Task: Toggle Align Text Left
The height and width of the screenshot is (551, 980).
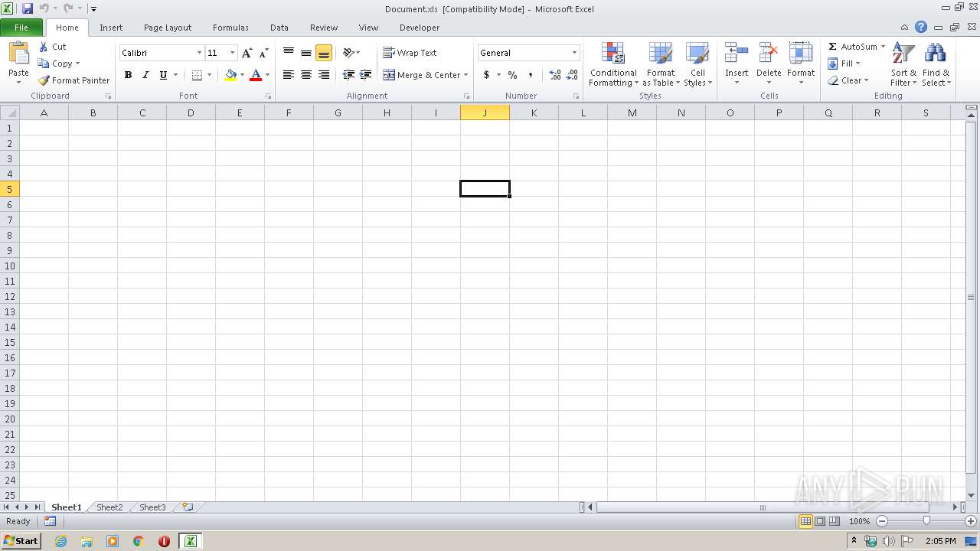Action: click(289, 75)
